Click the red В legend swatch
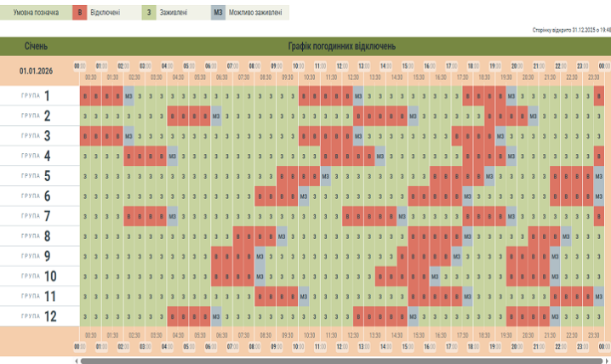611x364 pixels. (x=80, y=13)
